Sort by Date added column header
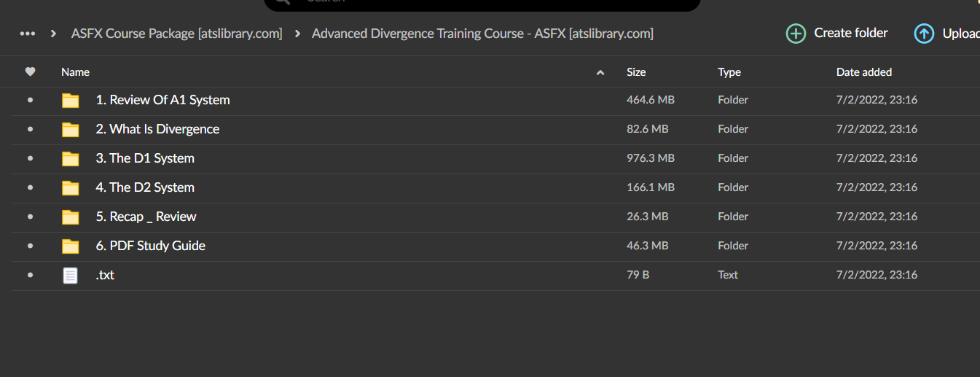Viewport: 980px width, 377px height. pos(864,71)
